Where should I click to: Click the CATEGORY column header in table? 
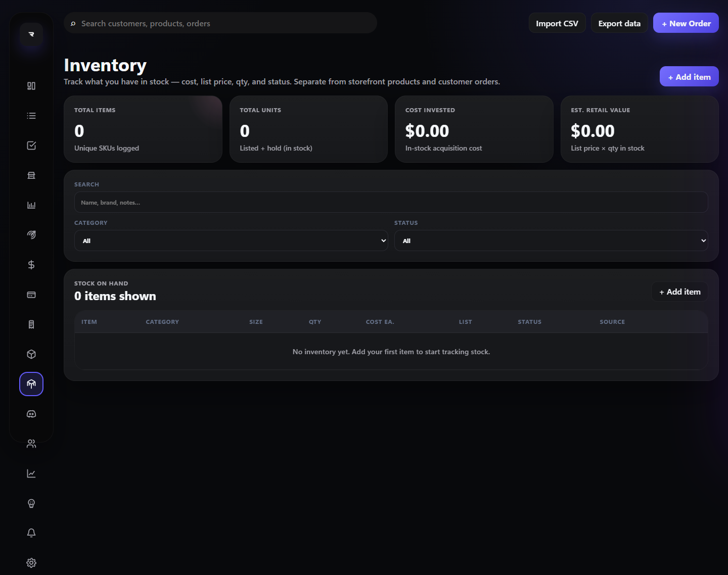pyautogui.click(x=162, y=322)
